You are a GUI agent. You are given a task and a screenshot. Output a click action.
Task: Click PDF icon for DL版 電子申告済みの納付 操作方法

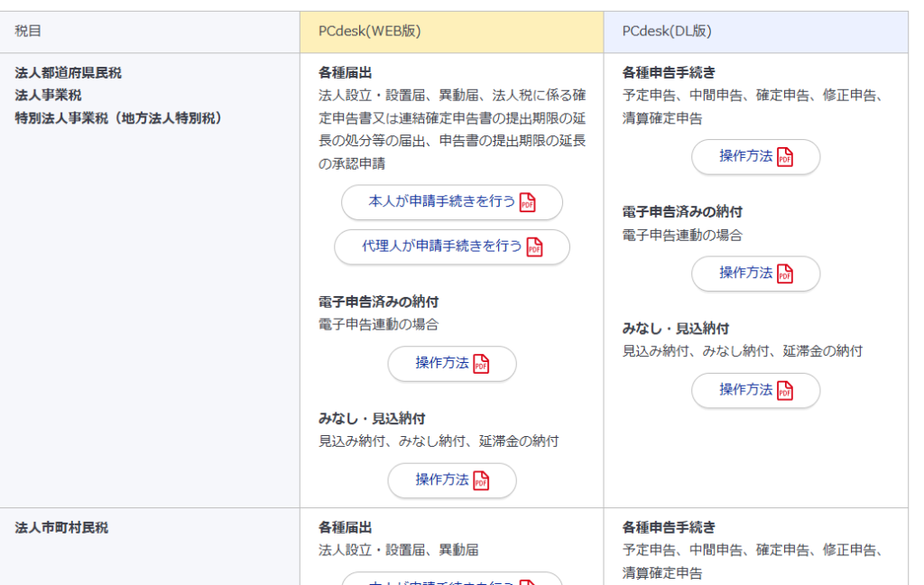pyautogui.click(x=784, y=274)
